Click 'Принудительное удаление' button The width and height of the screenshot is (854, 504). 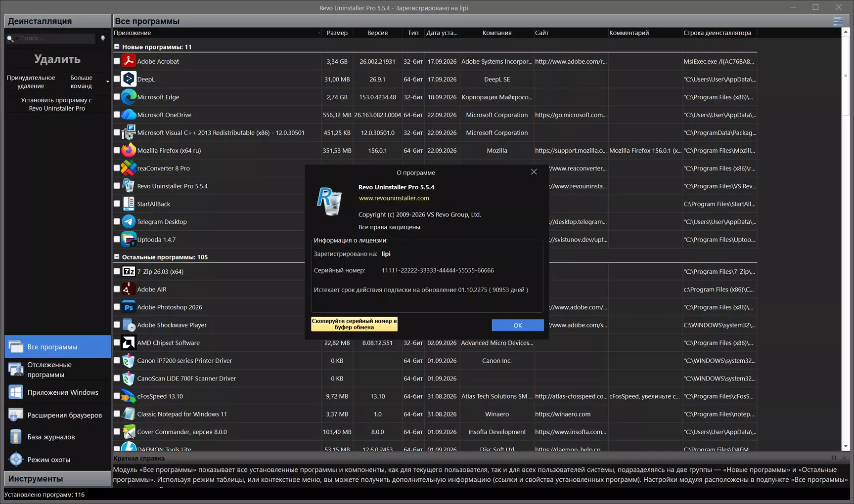point(31,82)
